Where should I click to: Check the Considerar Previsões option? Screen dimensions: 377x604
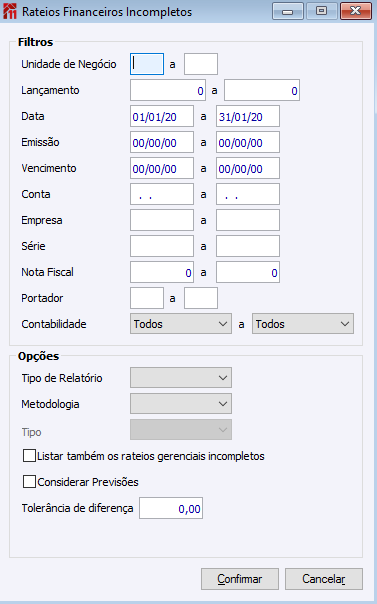coord(29,482)
